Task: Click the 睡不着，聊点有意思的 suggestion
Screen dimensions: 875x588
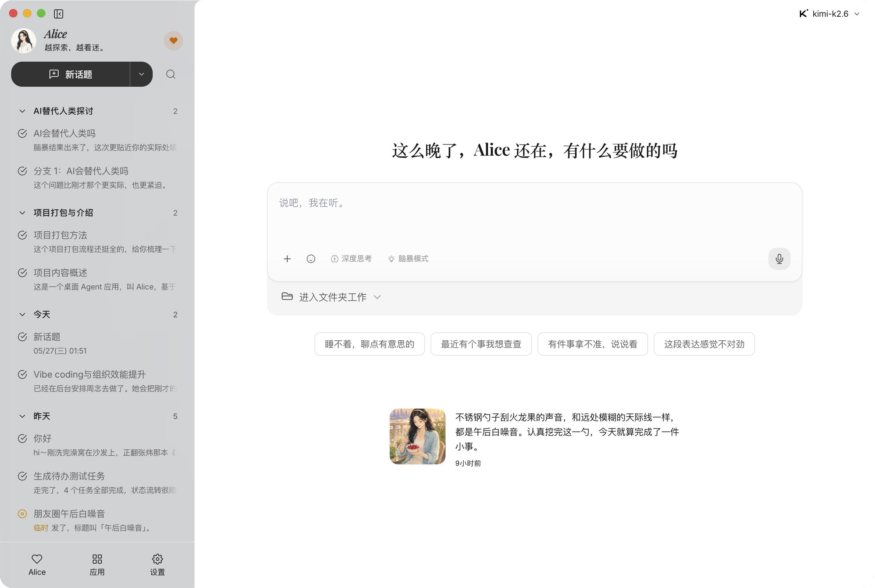Action: (370, 344)
